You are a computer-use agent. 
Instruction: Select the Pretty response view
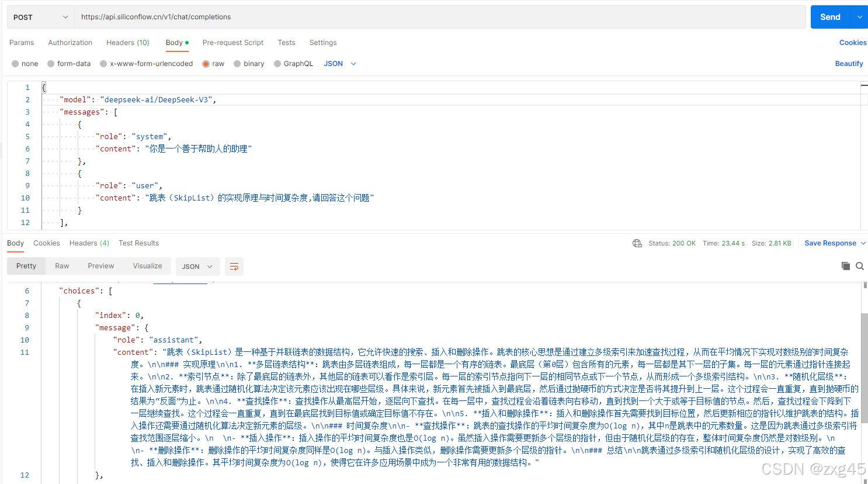[26, 266]
